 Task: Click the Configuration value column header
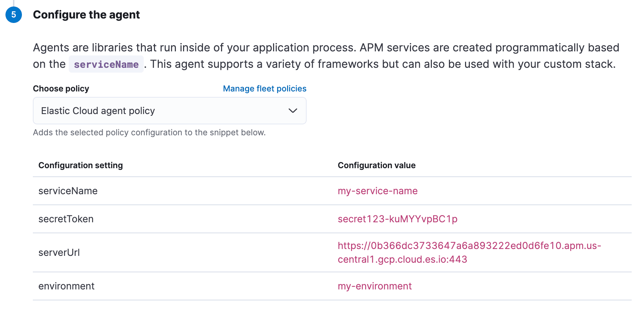pos(376,165)
